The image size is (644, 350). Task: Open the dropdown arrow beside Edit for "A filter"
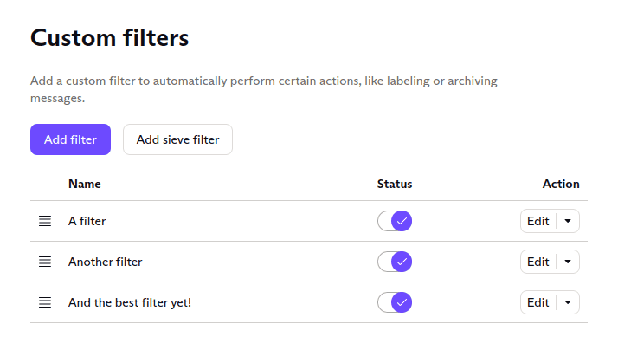(x=568, y=221)
